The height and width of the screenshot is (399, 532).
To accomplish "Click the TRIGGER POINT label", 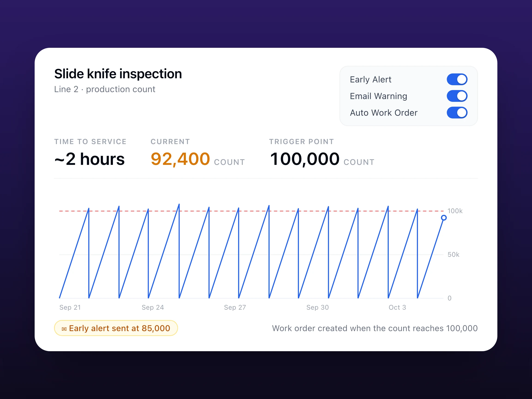I will pos(302,142).
